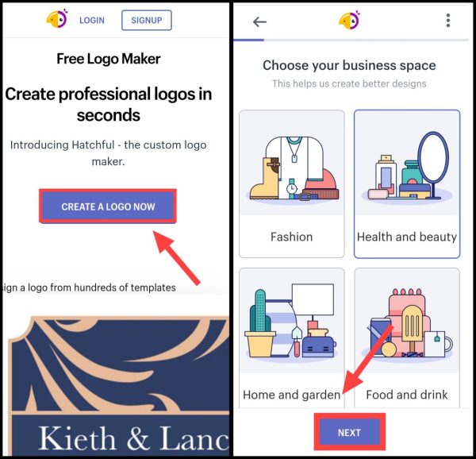Image resolution: width=476 pixels, height=459 pixels.
Task: Click the Fashion clothing illustration
Action: pyautogui.click(x=292, y=168)
